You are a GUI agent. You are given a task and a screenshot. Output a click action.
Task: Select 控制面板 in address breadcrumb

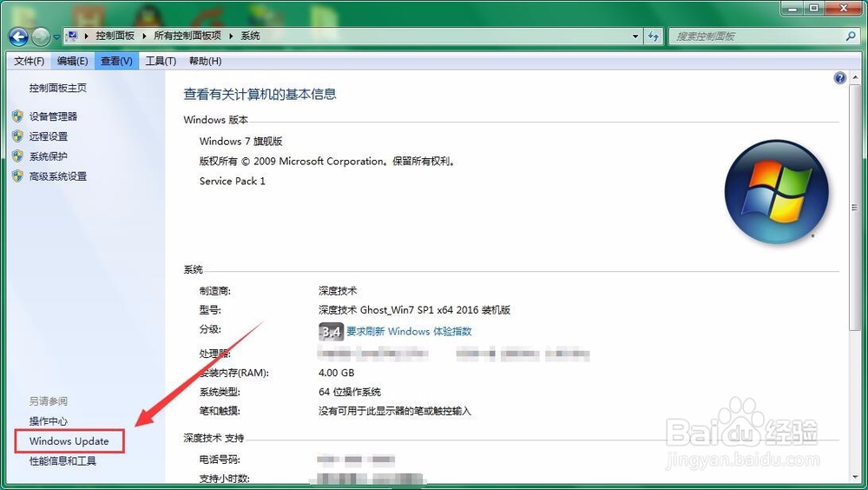(115, 36)
